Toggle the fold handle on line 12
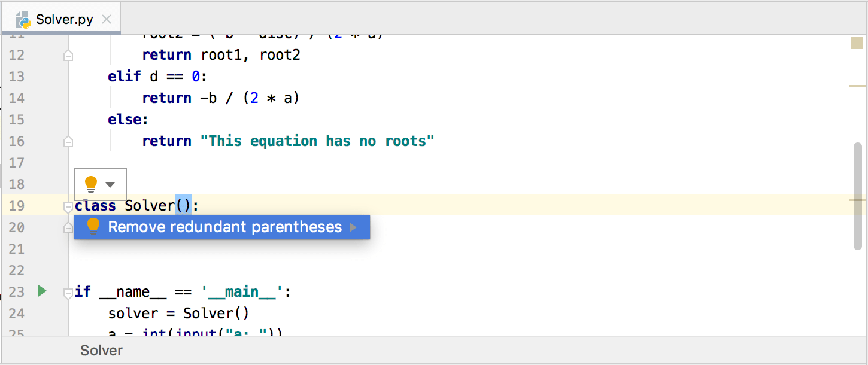Screen dimensions: 868x365 point(68,56)
